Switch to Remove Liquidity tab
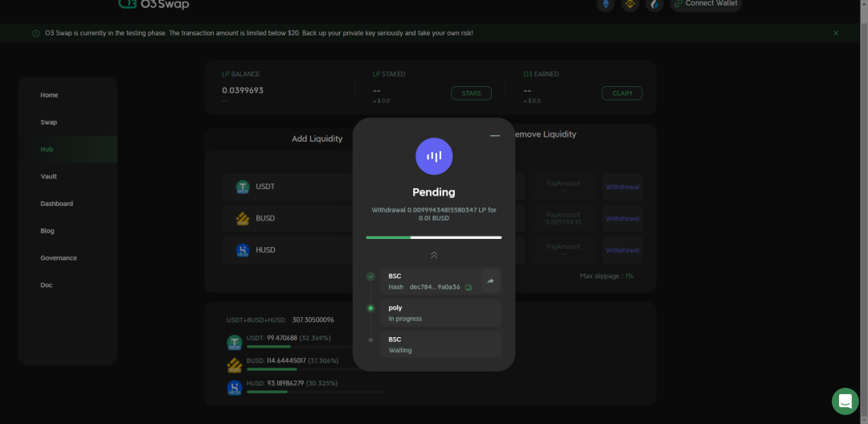This screenshot has height=424, width=868. tap(545, 134)
